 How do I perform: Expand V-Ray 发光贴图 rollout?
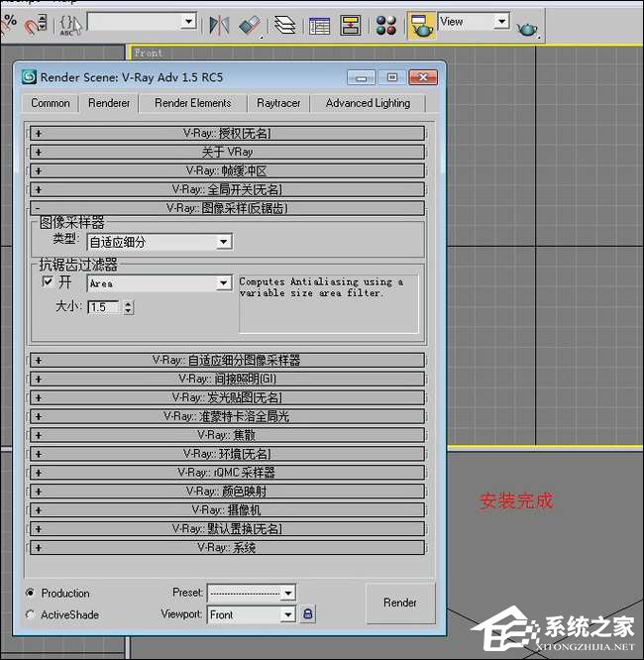pyautogui.click(x=227, y=397)
